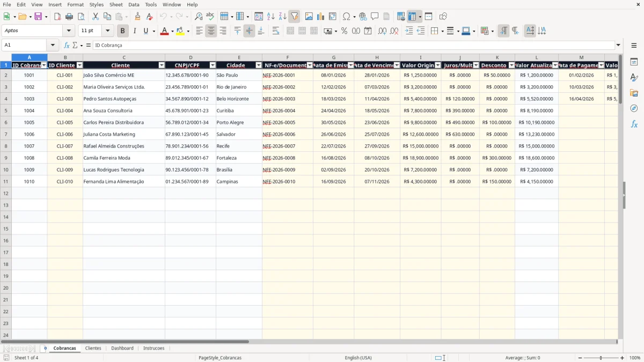
Task: Insert Chart icon in toolbar
Action: tap(321, 17)
